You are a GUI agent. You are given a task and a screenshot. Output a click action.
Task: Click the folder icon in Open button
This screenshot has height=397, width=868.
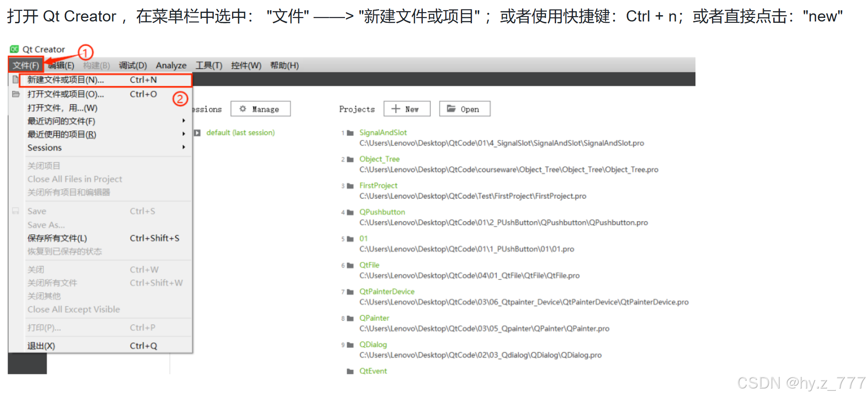coord(451,109)
